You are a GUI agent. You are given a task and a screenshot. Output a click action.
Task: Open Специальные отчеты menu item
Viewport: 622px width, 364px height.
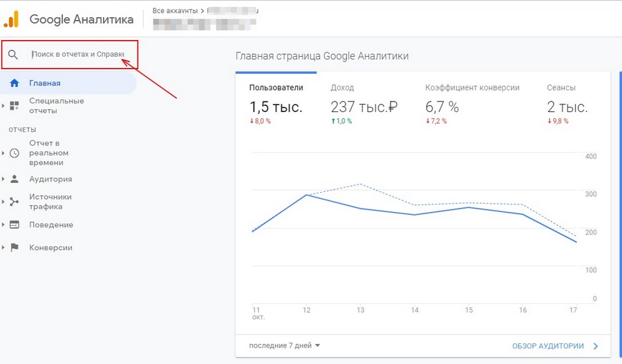pos(57,106)
